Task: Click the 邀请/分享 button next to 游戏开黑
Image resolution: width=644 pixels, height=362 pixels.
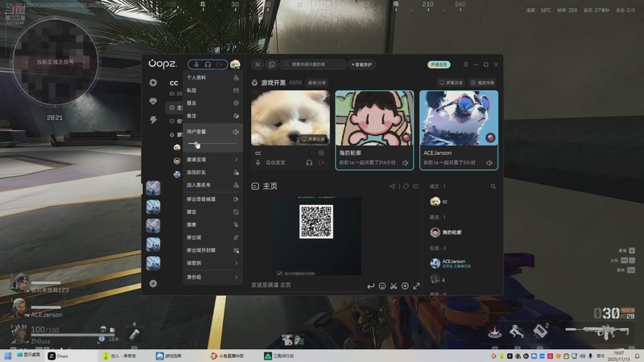Action: click(x=316, y=83)
